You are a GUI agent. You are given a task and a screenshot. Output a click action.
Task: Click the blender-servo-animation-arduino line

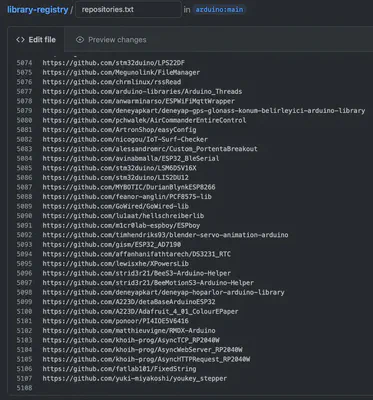click(x=165, y=235)
